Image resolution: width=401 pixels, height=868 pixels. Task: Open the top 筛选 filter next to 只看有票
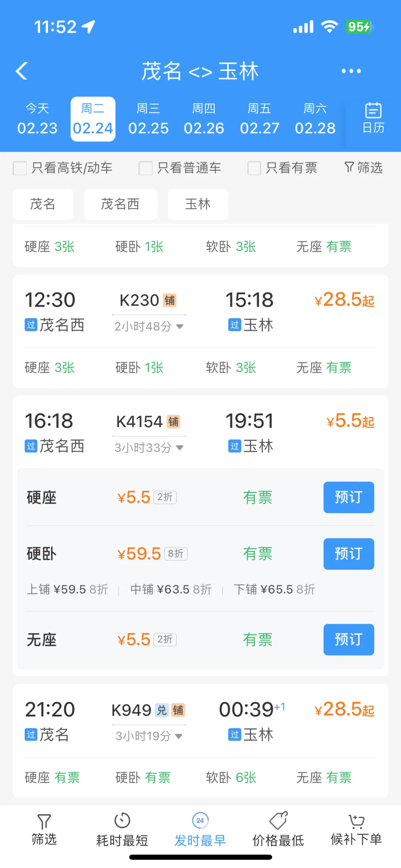[363, 168]
